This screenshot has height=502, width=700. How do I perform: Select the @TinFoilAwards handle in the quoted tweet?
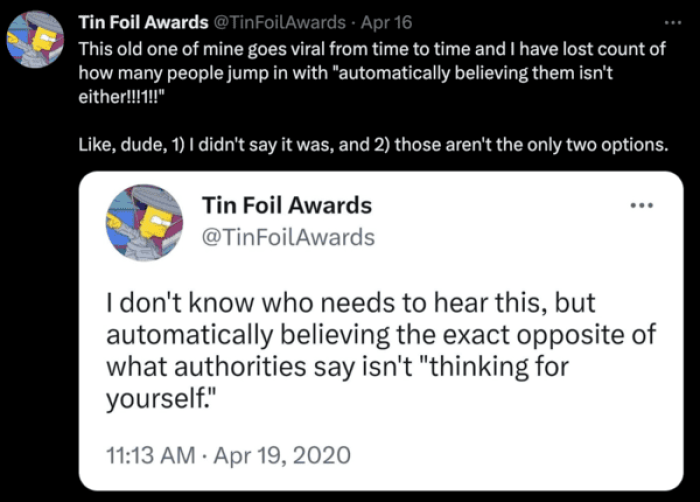(x=288, y=237)
